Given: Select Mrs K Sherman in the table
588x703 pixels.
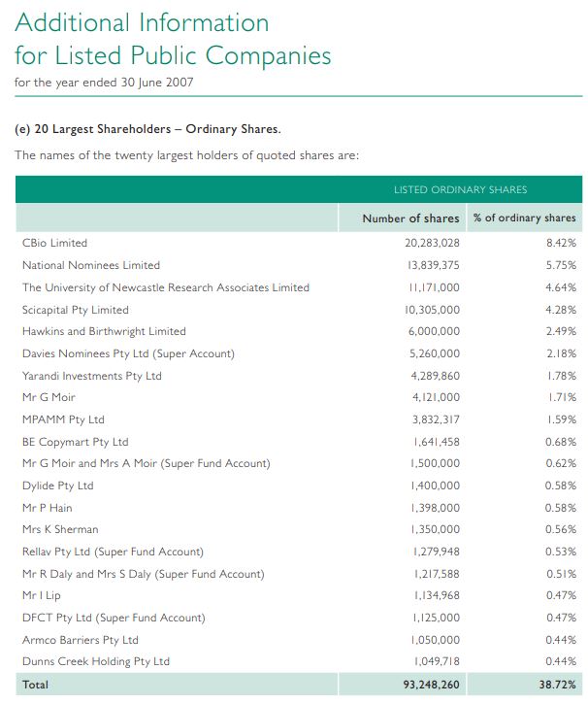Looking at the screenshot, I should [x=60, y=529].
